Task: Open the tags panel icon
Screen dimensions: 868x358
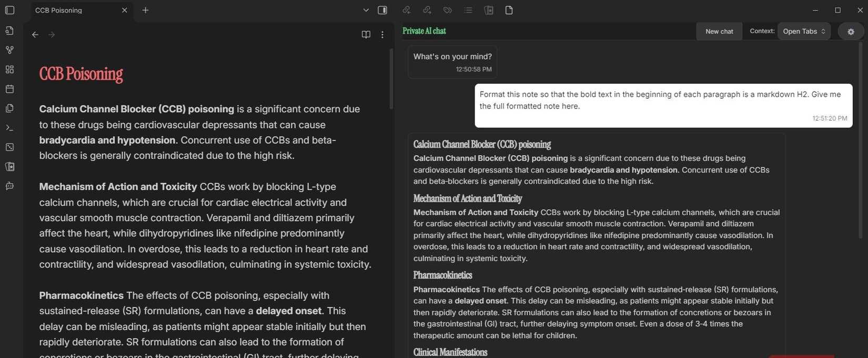Action: coord(447,10)
